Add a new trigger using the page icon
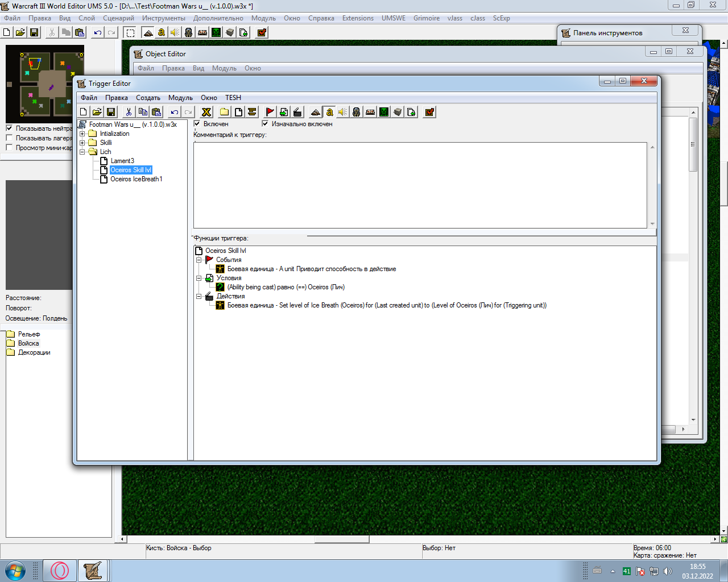 [x=238, y=112]
